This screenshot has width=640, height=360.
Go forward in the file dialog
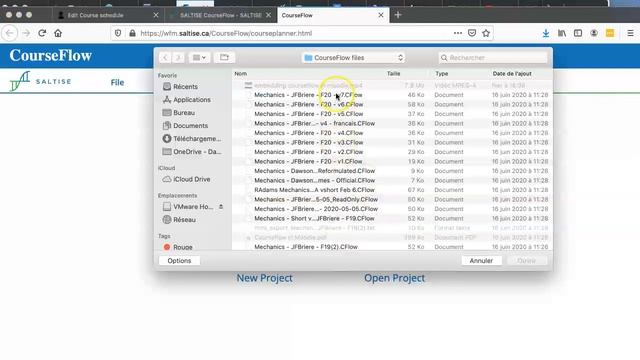pyautogui.click(x=178, y=58)
